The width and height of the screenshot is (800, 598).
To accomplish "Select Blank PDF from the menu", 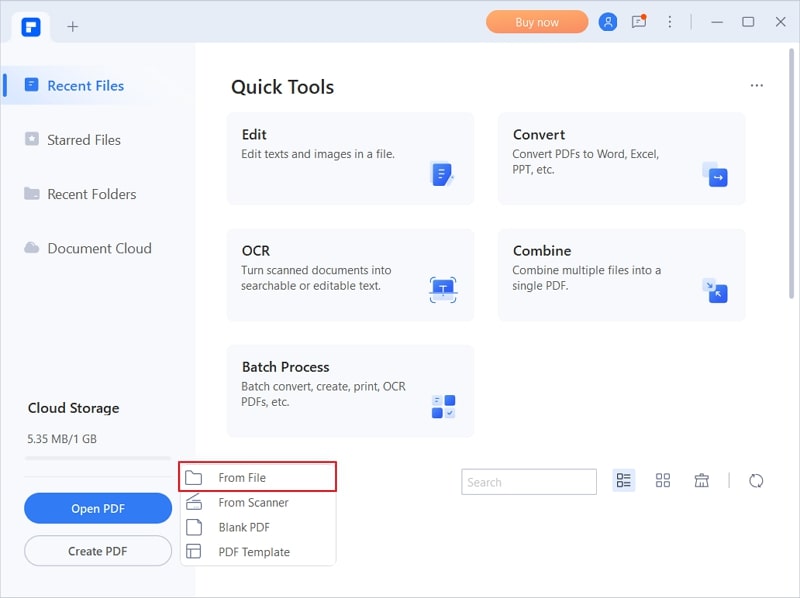I will [245, 527].
